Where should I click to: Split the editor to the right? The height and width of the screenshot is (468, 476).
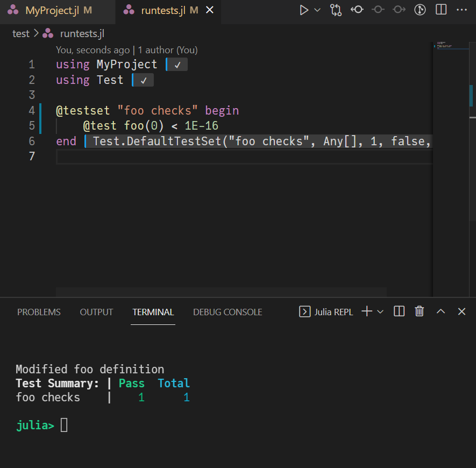pyautogui.click(x=441, y=10)
